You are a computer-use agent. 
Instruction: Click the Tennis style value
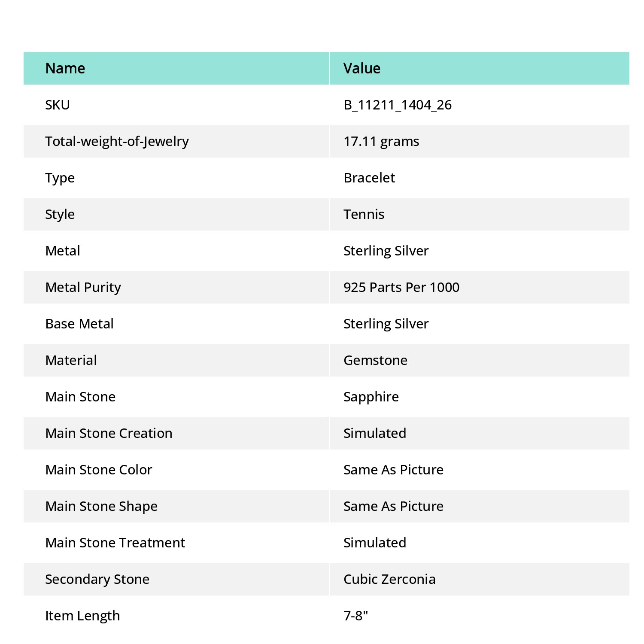pos(364,214)
